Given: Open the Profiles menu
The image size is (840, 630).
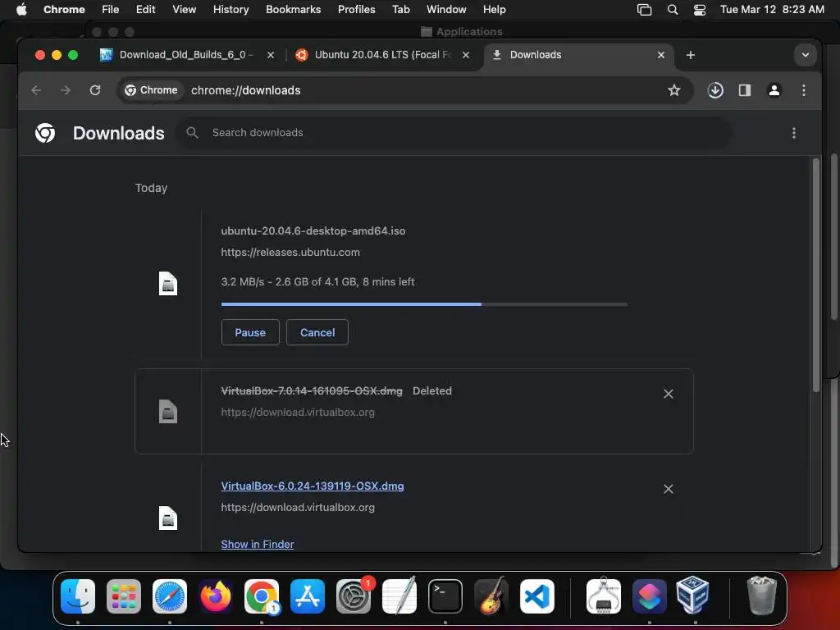Looking at the screenshot, I should pos(356,10).
